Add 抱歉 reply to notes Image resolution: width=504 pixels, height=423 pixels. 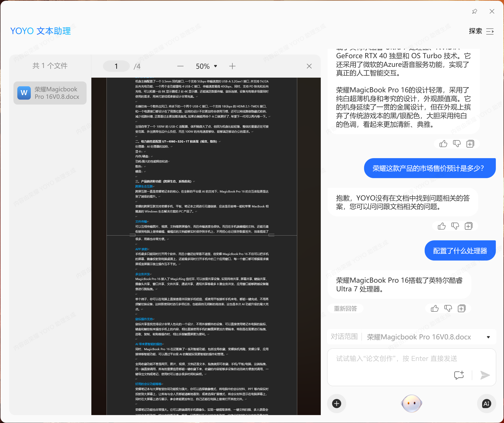coord(468,226)
